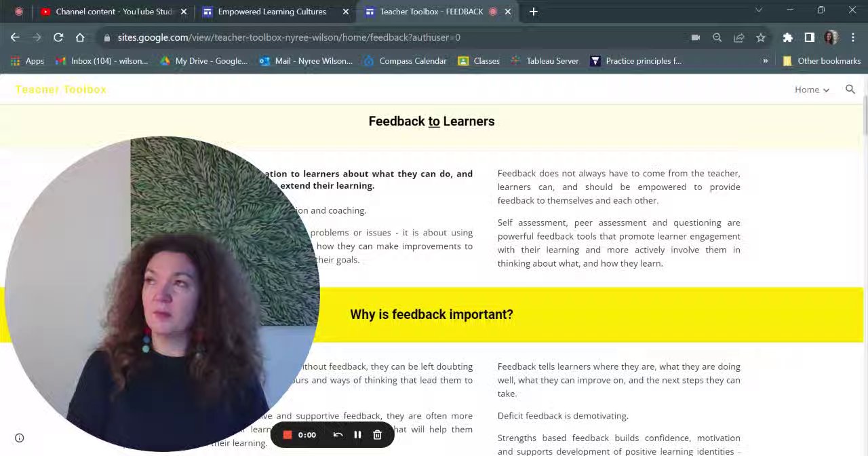Image resolution: width=868 pixels, height=456 pixels.
Task: Click the Deficit feedback is demotivating text
Action: pyautogui.click(x=563, y=416)
